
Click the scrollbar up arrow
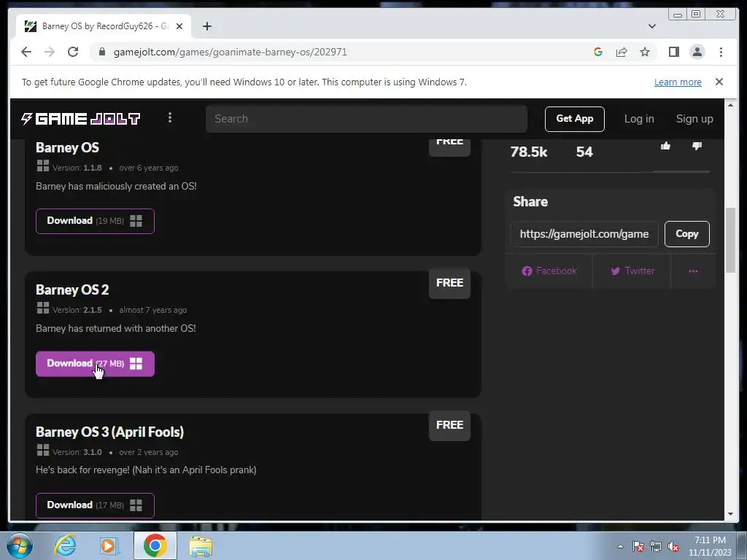[730, 105]
